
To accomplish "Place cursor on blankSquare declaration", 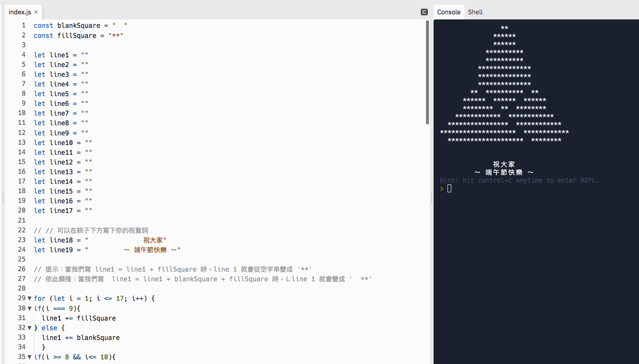I will [78, 26].
